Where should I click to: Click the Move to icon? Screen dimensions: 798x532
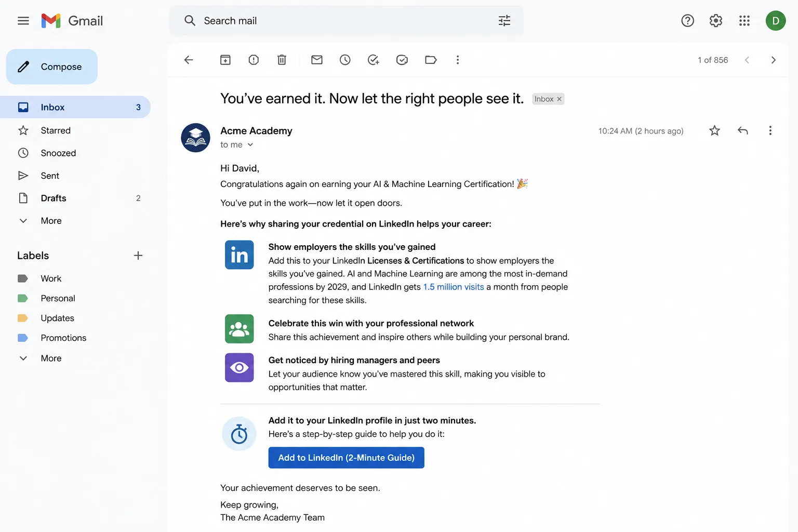[402, 60]
